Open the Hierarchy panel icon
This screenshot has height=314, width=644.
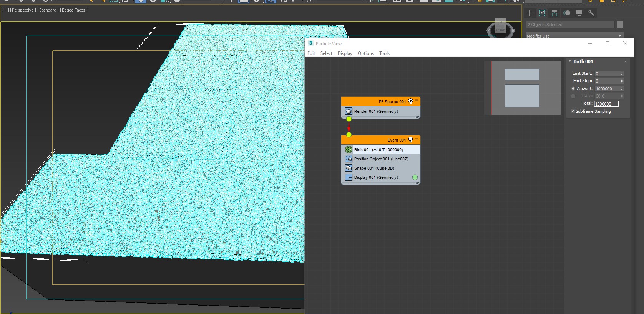tap(554, 13)
